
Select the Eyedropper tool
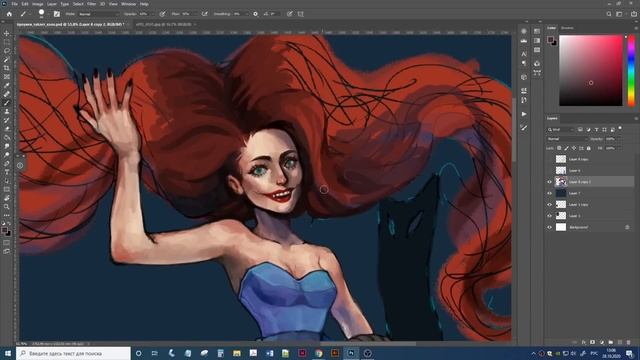tap(7, 85)
